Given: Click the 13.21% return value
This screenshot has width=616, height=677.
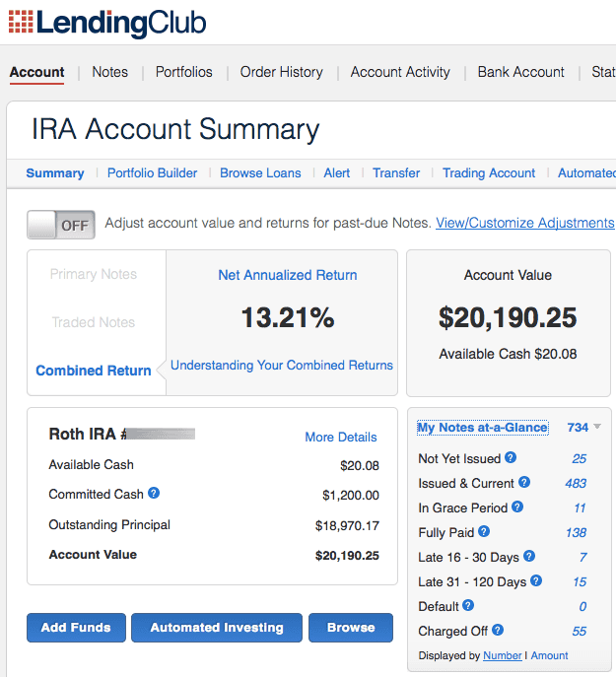Looking at the screenshot, I should click(288, 317).
